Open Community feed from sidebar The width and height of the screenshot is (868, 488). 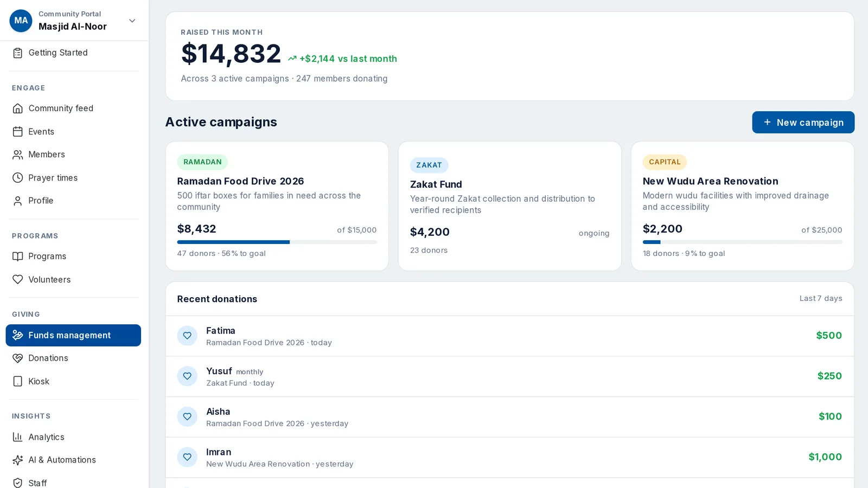(73, 108)
